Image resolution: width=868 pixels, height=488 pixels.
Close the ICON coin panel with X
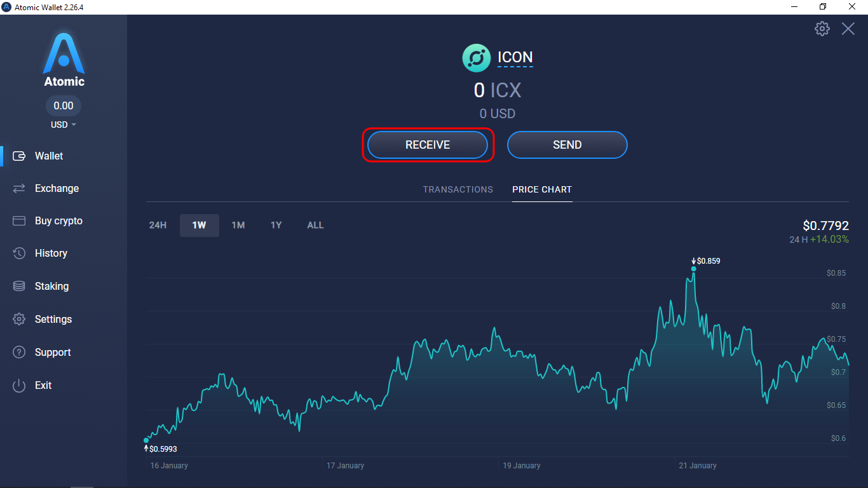(848, 29)
